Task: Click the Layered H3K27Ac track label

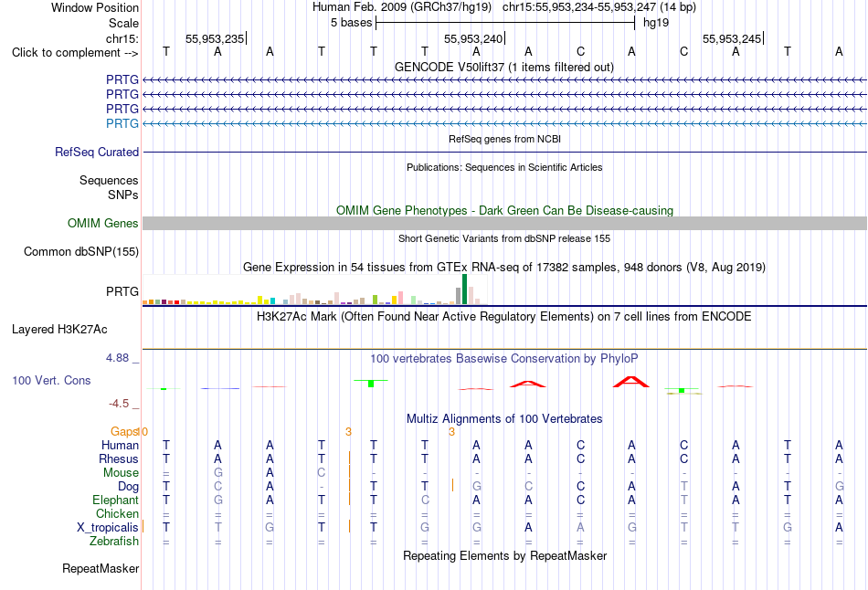Action: (x=59, y=330)
